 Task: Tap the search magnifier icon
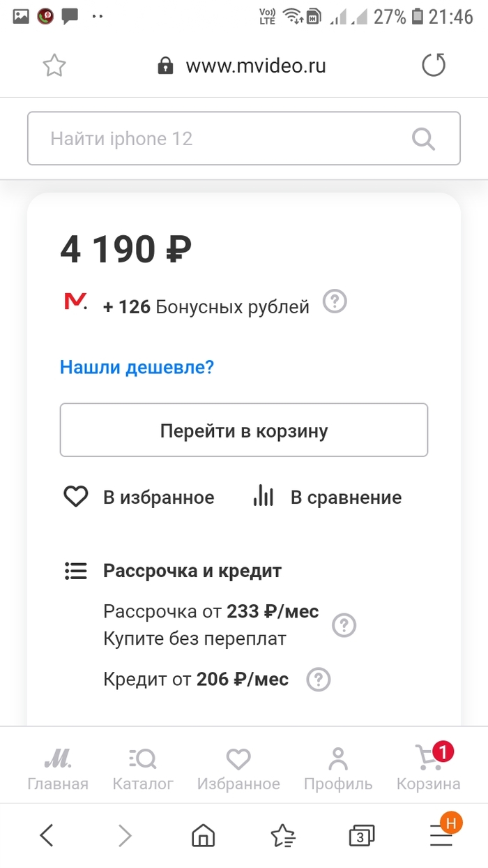[423, 139]
